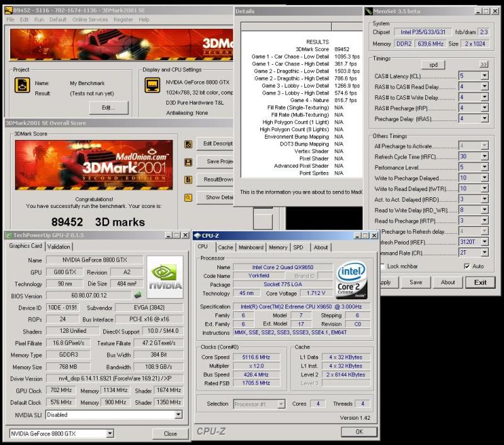
Task: Click the Show Details button
Action: point(215,197)
